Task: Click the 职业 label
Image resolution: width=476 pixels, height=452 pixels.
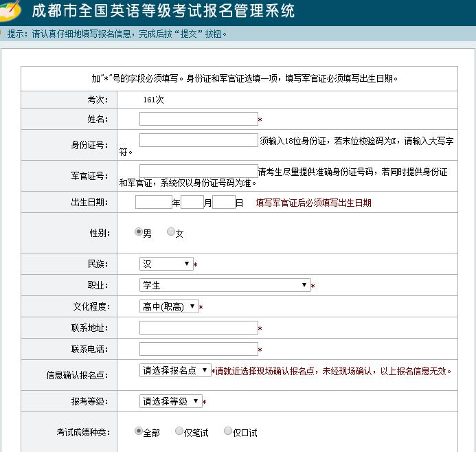Action: tap(98, 285)
